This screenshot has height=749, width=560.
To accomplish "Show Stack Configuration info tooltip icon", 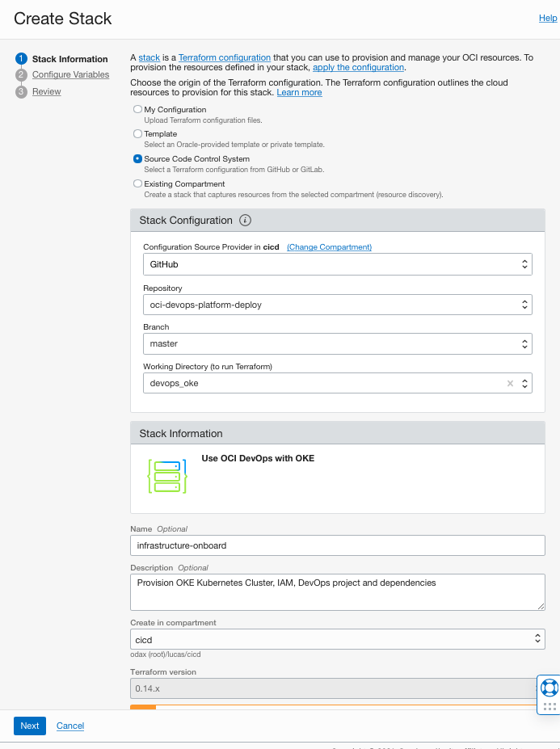I will [245, 221].
